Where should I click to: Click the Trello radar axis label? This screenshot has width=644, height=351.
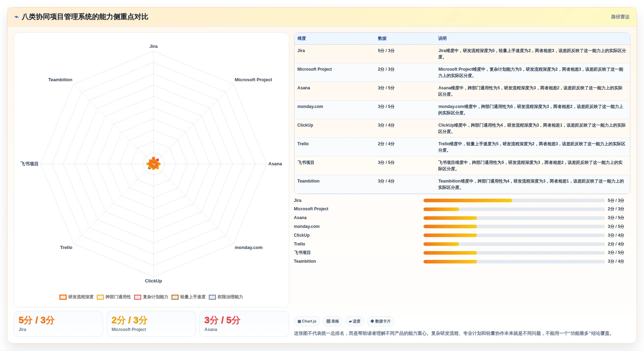[x=66, y=248]
